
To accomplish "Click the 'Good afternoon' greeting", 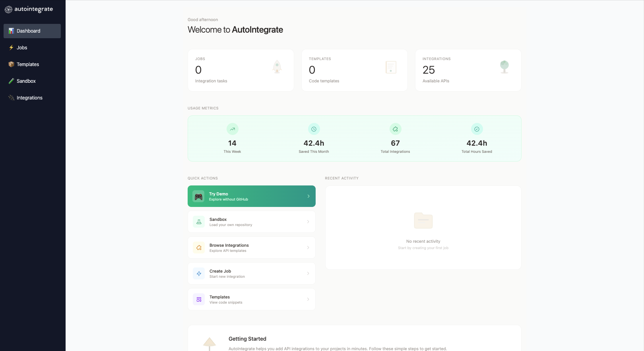I will point(203,19).
